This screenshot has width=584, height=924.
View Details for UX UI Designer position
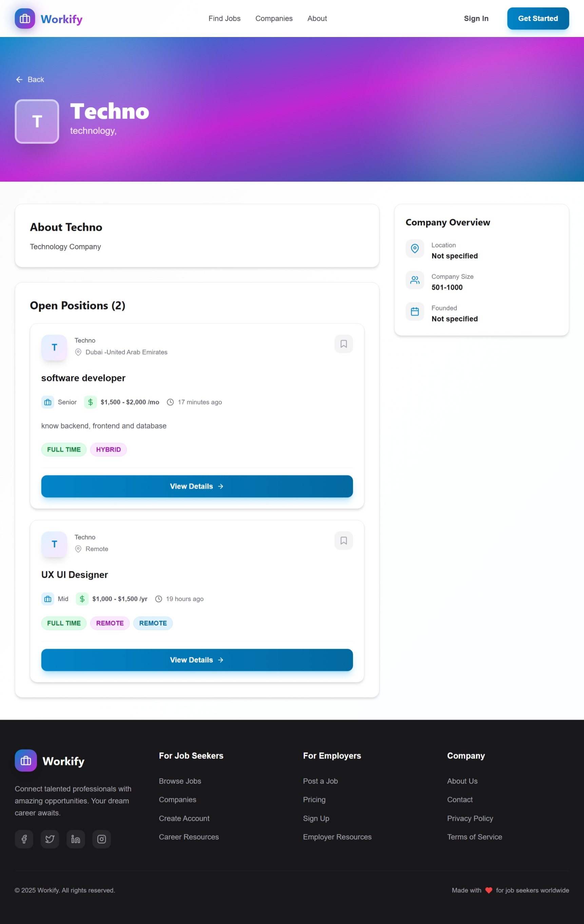point(197,660)
